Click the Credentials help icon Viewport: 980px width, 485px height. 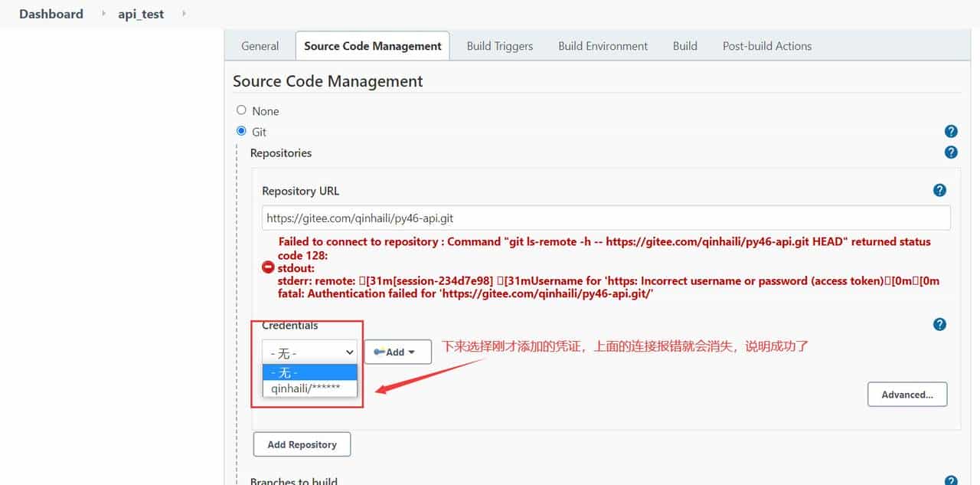[x=939, y=324]
